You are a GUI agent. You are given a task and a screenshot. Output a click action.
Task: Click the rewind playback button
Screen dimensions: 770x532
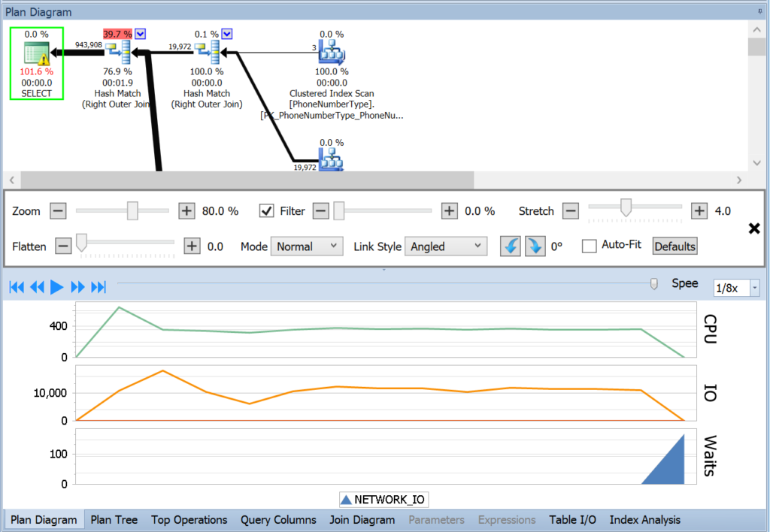[38, 287]
